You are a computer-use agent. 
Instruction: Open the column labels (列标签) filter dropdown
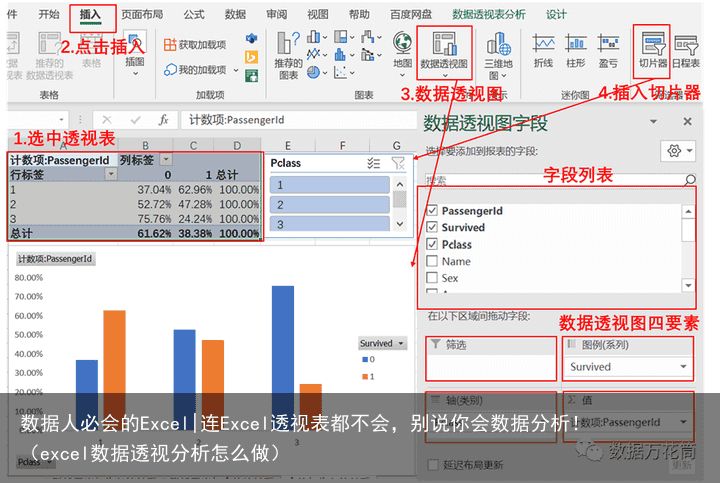click(x=166, y=159)
